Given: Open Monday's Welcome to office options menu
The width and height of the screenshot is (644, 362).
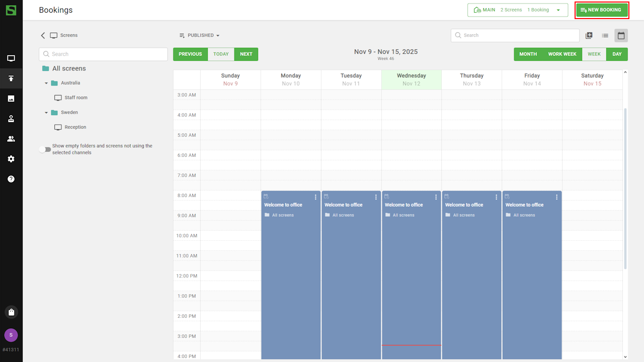Looking at the screenshot, I should (x=315, y=197).
